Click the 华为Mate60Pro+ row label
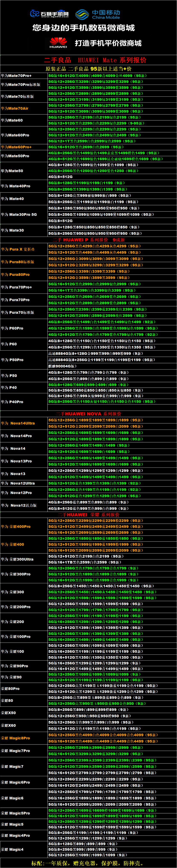177x868 pixels. click(x=16, y=147)
